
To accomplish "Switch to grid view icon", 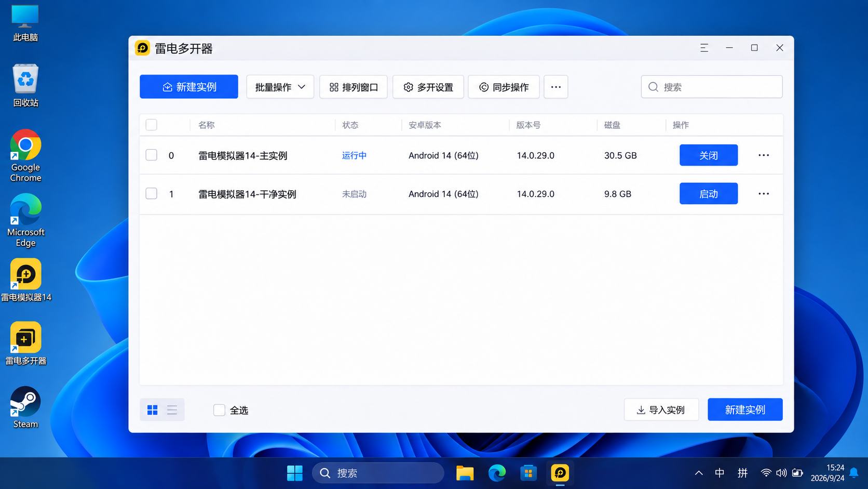I will click(x=152, y=410).
